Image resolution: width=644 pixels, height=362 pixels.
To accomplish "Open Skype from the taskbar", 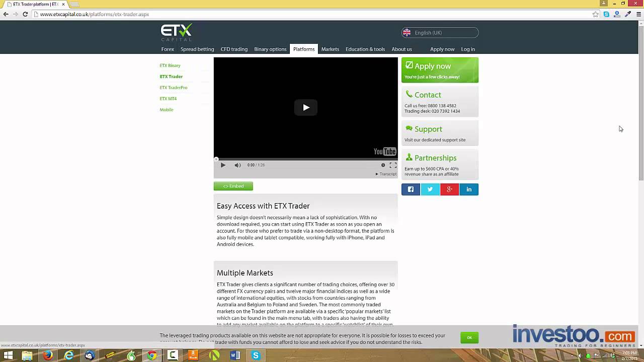I will coord(256,355).
